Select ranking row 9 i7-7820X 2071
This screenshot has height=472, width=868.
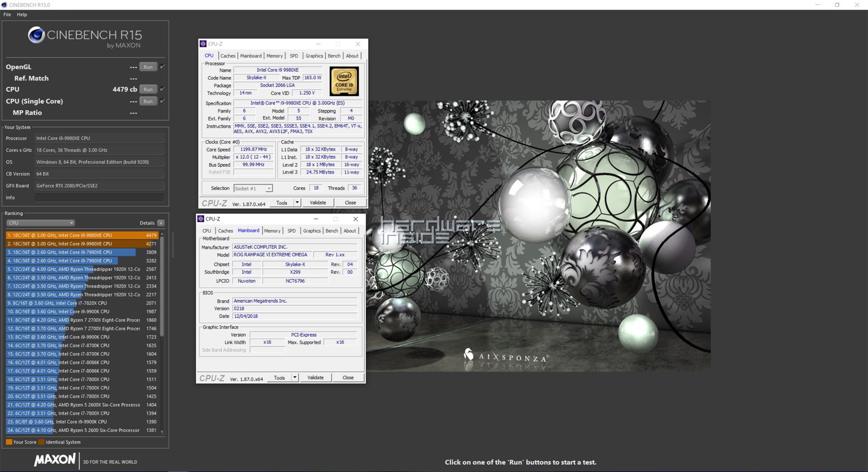[82, 303]
